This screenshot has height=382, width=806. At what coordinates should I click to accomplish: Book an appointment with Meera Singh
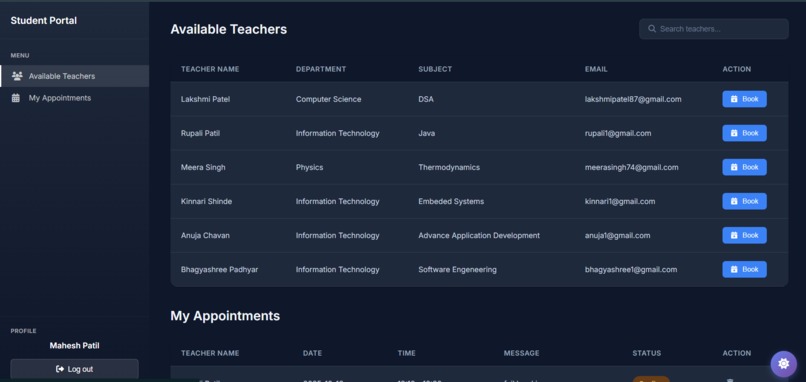pyautogui.click(x=744, y=167)
